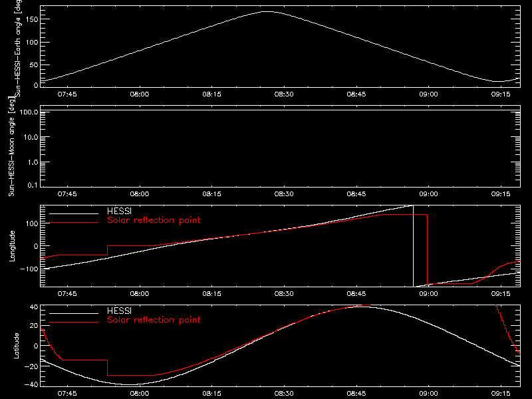
Task: Click the Latitude axis label
Action: pyautogui.click(x=16, y=346)
